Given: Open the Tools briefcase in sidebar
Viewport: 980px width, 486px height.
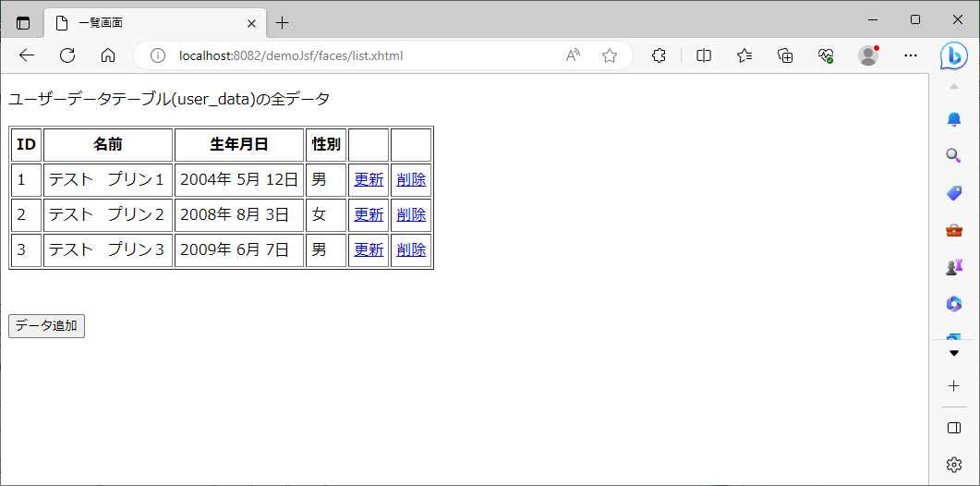Looking at the screenshot, I should 954,230.
